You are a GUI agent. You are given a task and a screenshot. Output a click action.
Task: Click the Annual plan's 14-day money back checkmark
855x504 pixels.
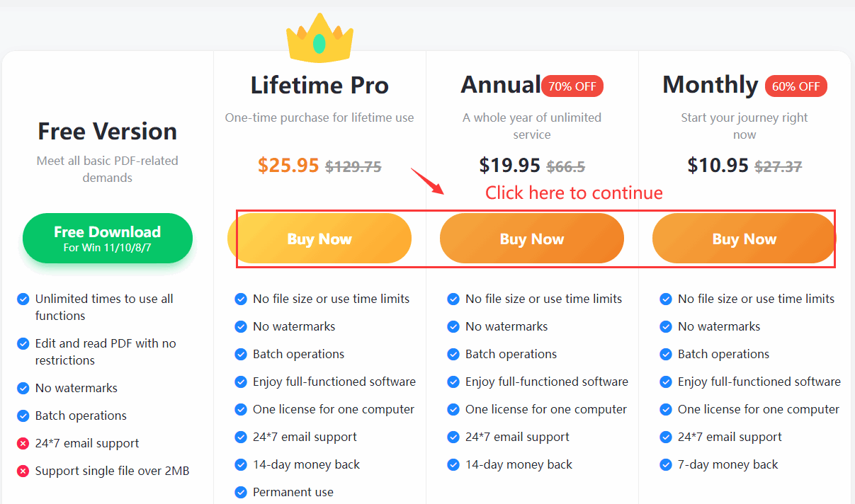[453, 465]
